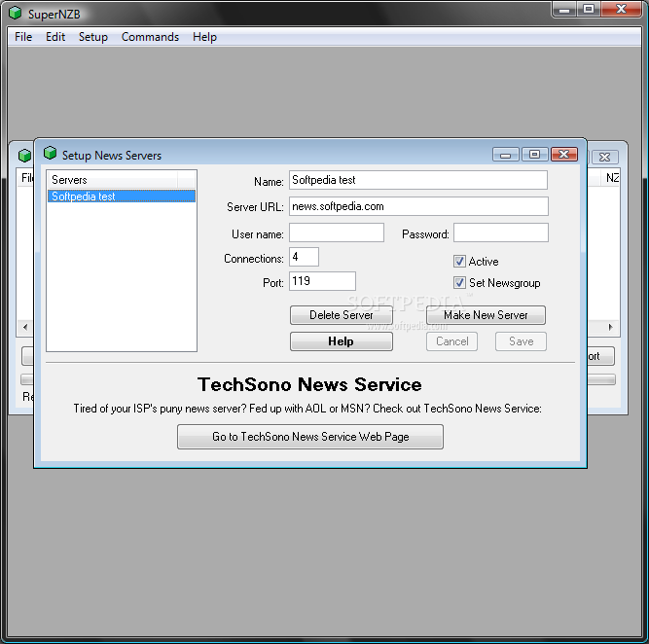This screenshot has width=649, height=644.
Task: Focus the Password field
Action: [x=501, y=233]
